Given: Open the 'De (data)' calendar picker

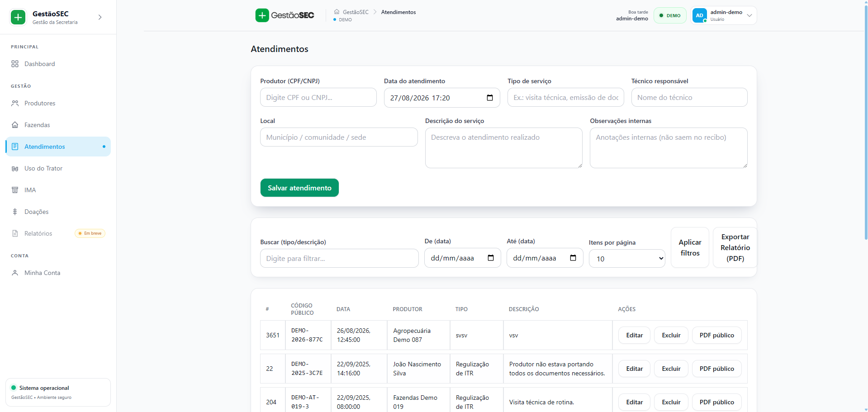Looking at the screenshot, I should [x=491, y=258].
